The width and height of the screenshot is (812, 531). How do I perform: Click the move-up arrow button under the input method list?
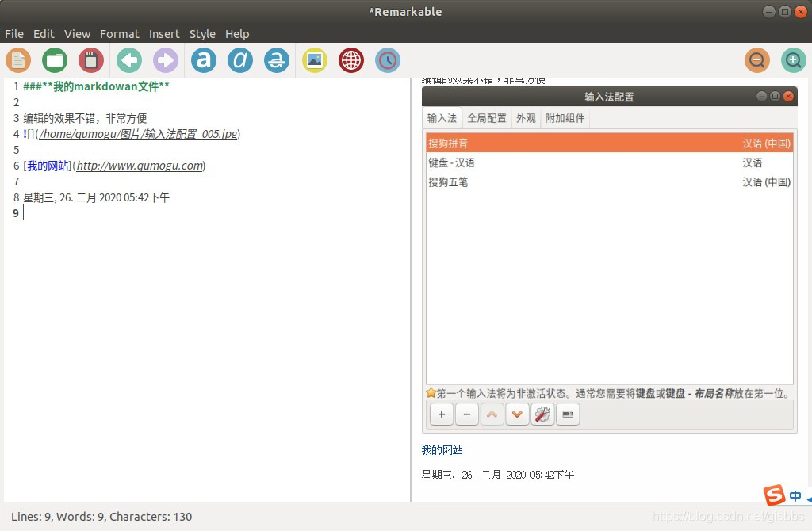coord(492,414)
